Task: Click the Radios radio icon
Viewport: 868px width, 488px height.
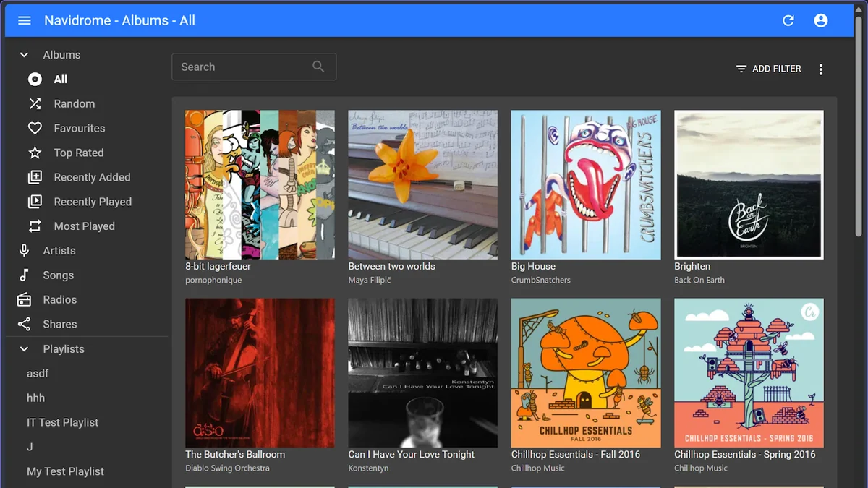Action: click(24, 300)
